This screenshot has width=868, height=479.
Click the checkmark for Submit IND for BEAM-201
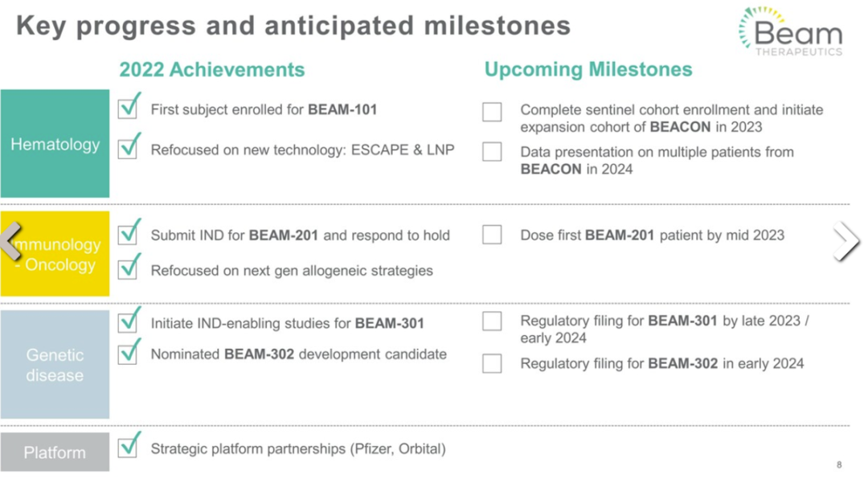click(129, 231)
